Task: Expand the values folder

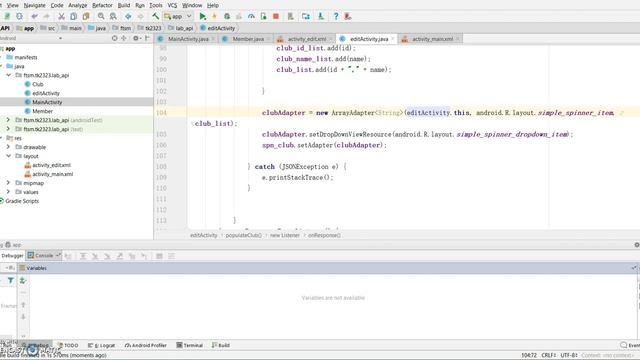Action: pos(9,192)
